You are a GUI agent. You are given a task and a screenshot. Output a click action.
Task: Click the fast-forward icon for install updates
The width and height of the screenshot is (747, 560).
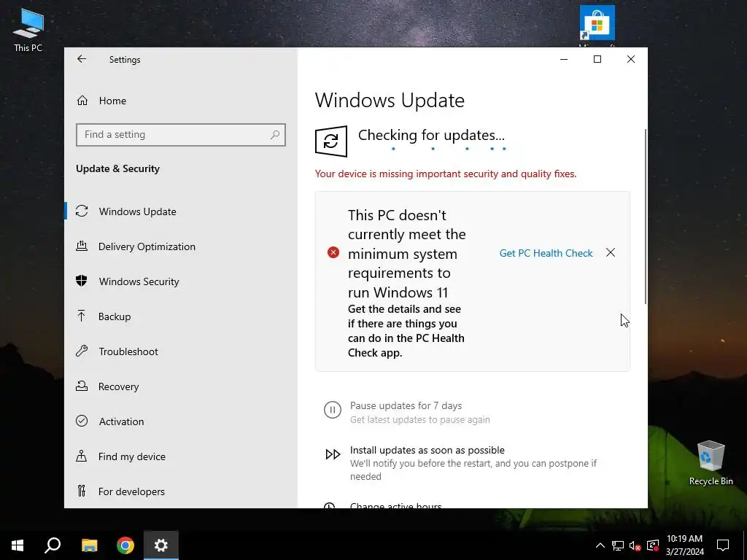[x=333, y=454]
